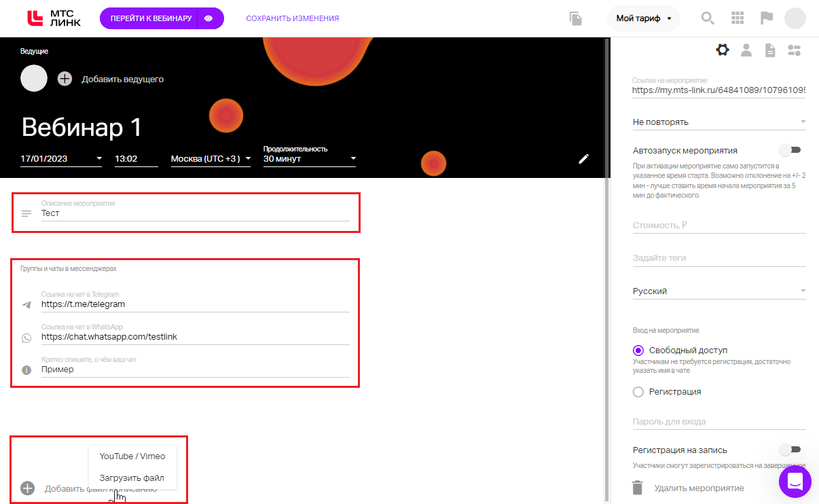
Task: Click the info icon near chat description
Action: tap(26, 370)
